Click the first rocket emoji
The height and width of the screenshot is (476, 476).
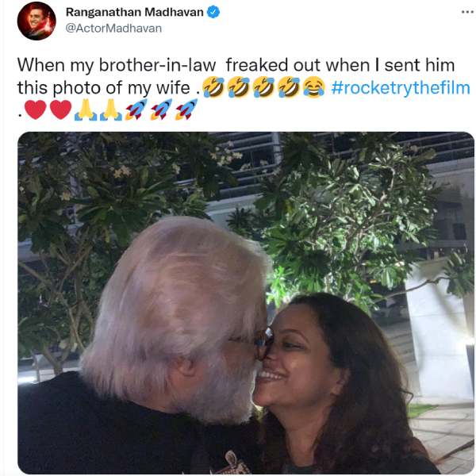pyautogui.click(x=136, y=109)
